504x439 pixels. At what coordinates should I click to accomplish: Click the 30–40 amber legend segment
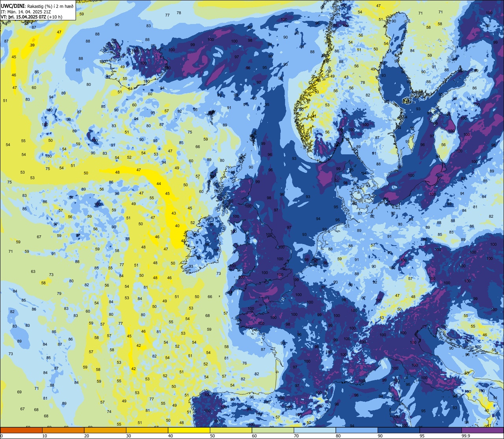click(147, 430)
